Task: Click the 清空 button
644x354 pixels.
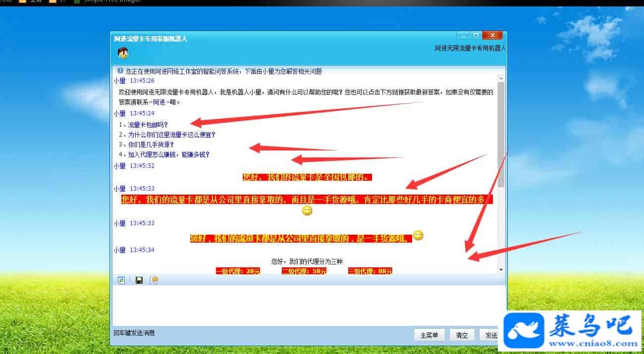Action: (462, 335)
